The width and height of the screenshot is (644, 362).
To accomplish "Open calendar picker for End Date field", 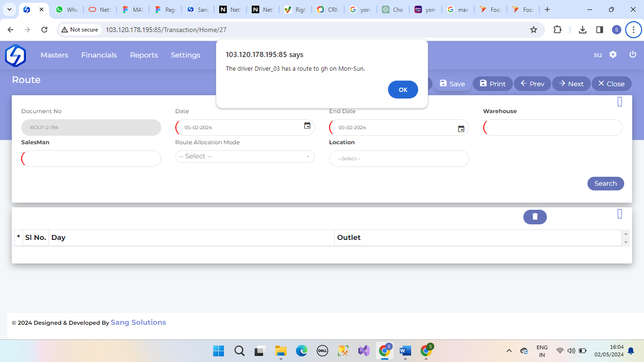I will (461, 129).
